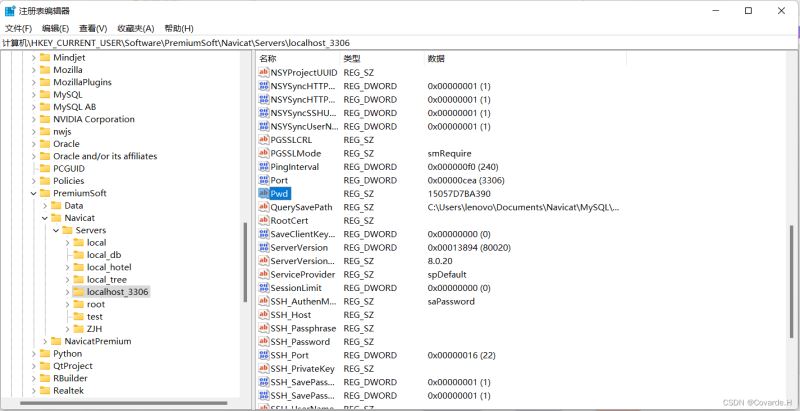Image resolution: width=800 pixels, height=411 pixels.
Task: Collapse the Navicat tree node
Action: point(45,218)
